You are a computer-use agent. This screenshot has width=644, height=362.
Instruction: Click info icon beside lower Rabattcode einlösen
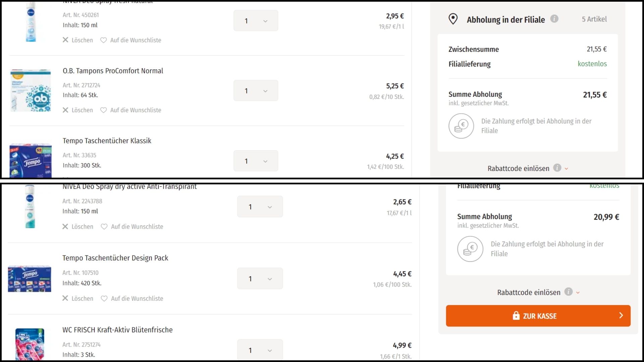point(568,292)
